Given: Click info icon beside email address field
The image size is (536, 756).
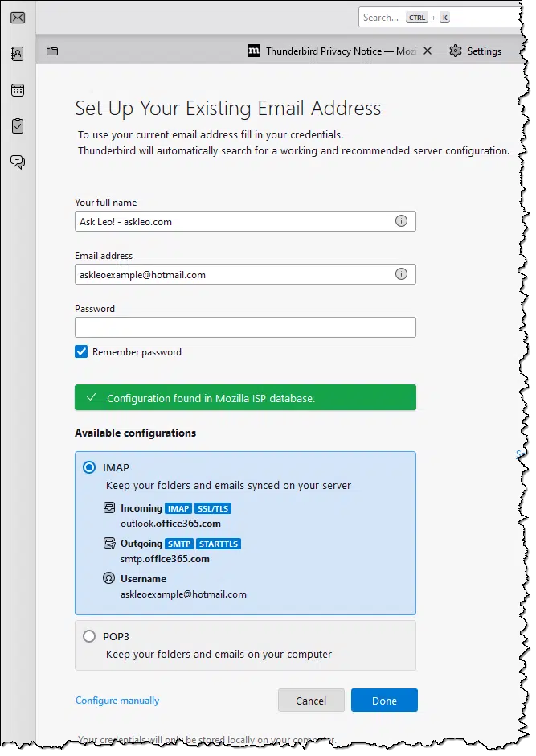Looking at the screenshot, I should pos(401,274).
